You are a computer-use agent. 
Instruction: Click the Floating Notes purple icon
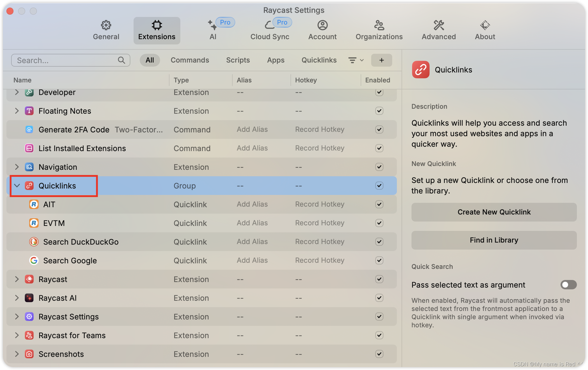(x=29, y=111)
